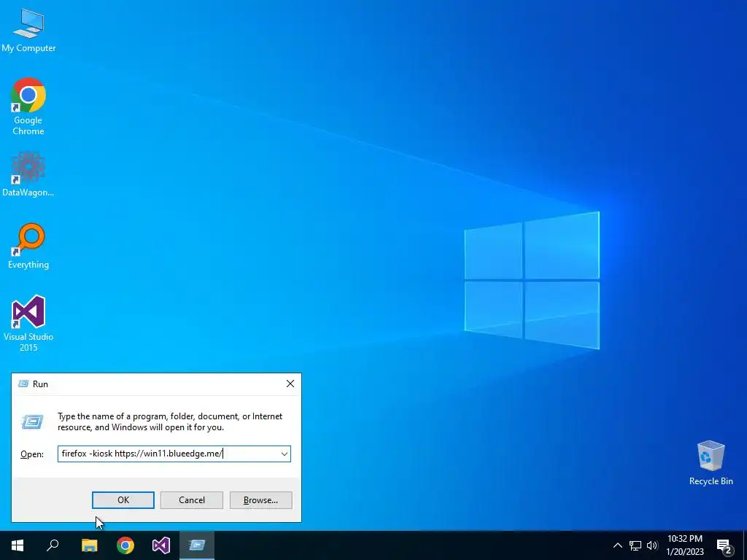
Task: Select the DataWagon desktop shortcut
Action: coord(28,174)
